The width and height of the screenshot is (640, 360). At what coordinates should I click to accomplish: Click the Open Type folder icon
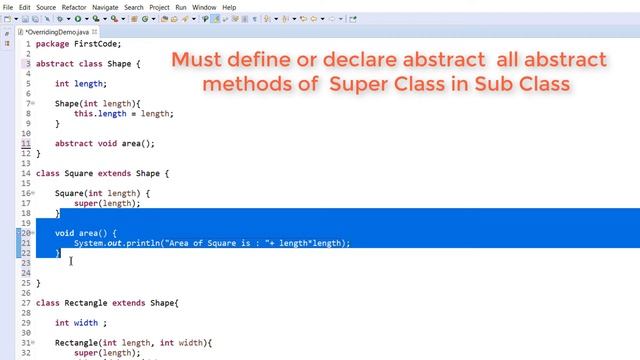click(164, 19)
